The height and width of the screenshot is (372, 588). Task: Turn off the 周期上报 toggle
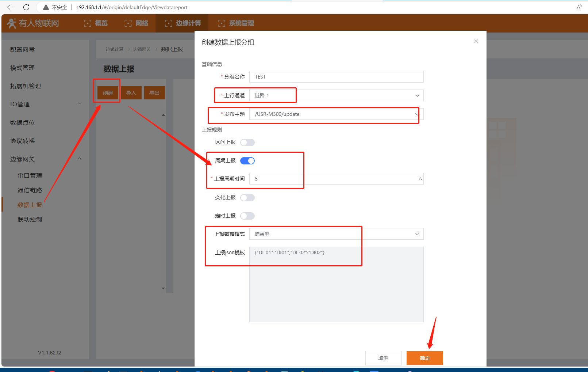247,161
